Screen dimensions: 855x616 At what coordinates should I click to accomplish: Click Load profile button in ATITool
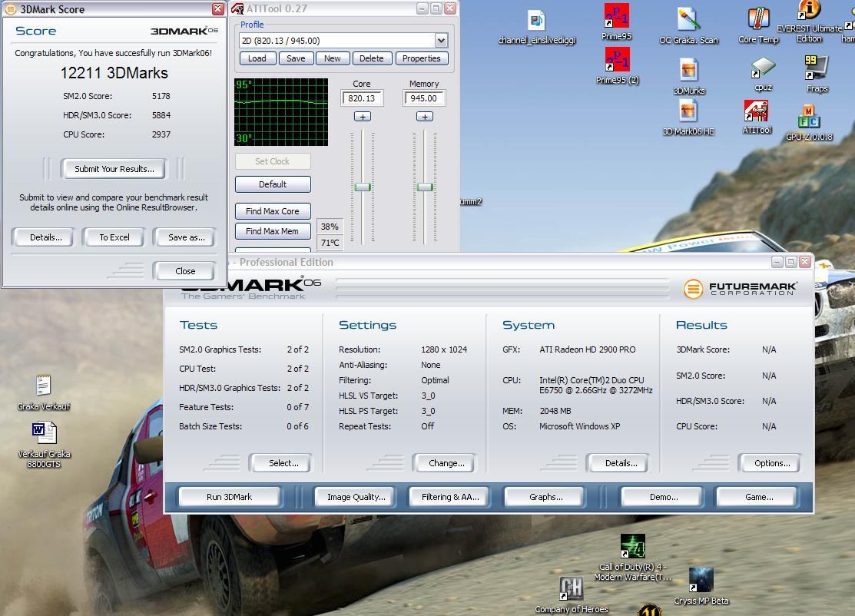pos(257,58)
